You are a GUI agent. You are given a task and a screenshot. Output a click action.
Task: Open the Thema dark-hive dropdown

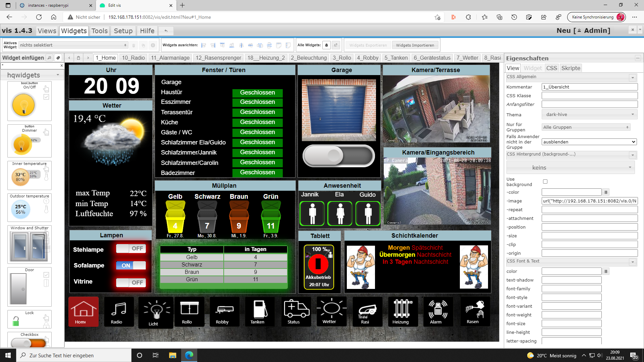589,114
